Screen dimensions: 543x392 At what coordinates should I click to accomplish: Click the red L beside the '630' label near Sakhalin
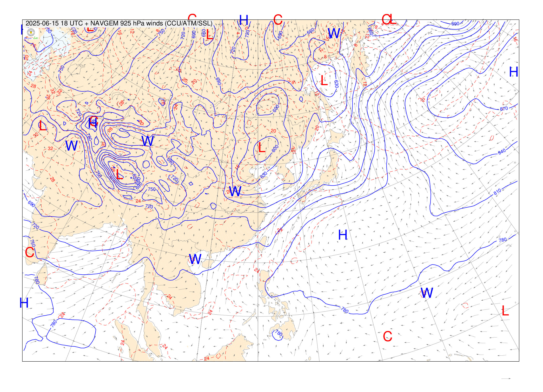click(324, 80)
